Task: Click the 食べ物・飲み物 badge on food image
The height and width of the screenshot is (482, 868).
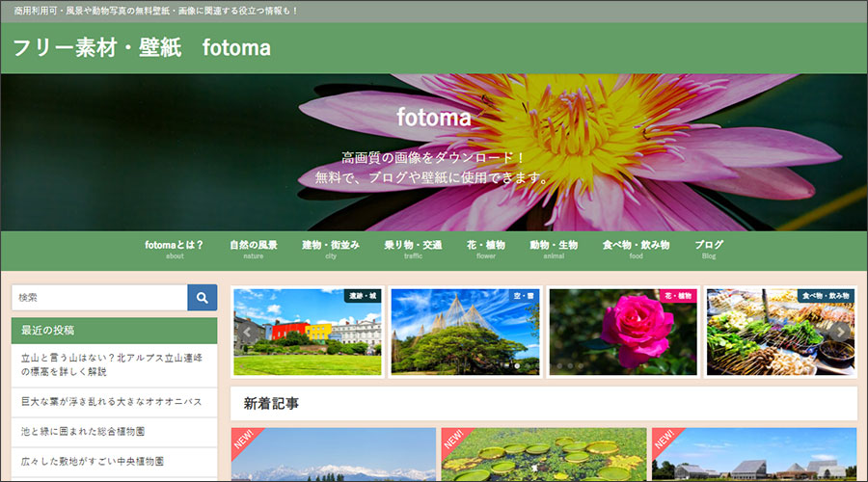Action: coord(827,296)
